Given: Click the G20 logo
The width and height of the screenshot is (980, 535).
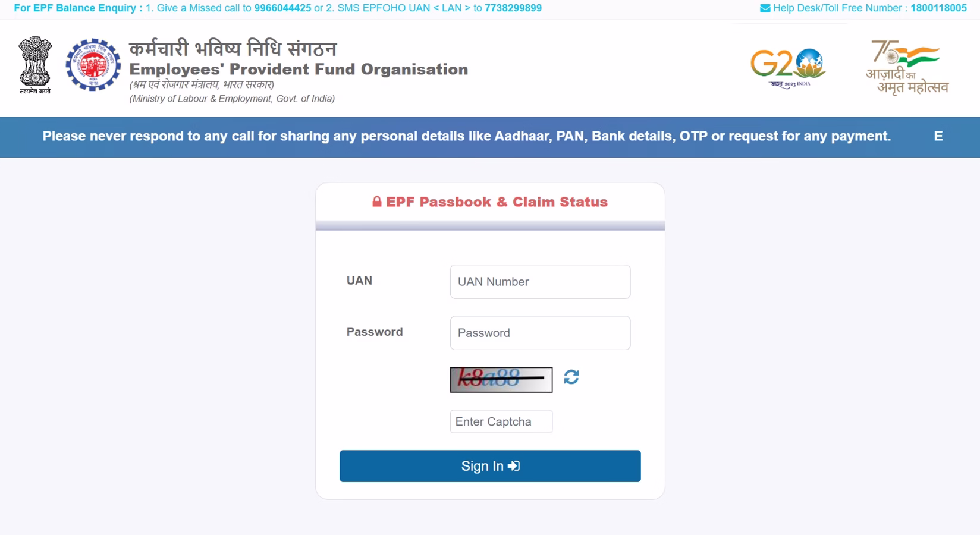Looking at the screenshot, I should pos(786,65).
